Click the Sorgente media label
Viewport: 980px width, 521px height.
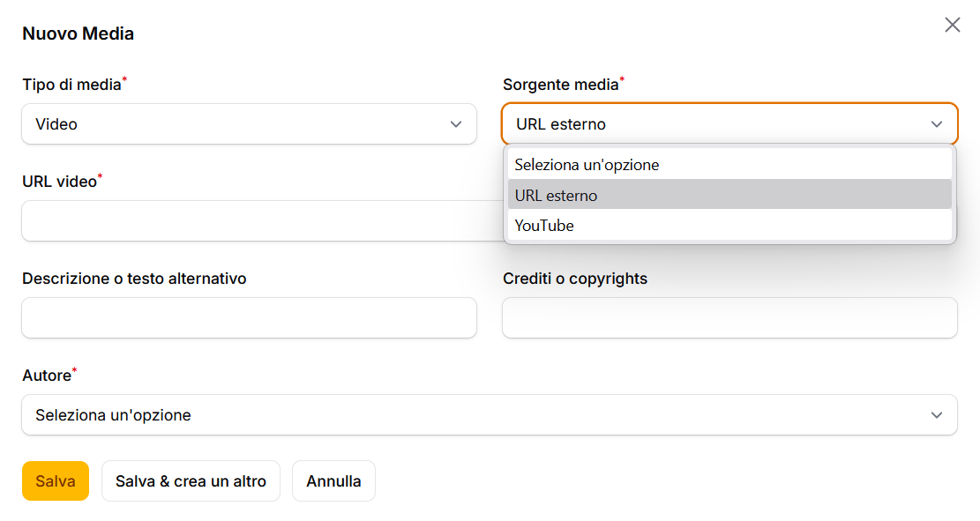click(561, 85)
